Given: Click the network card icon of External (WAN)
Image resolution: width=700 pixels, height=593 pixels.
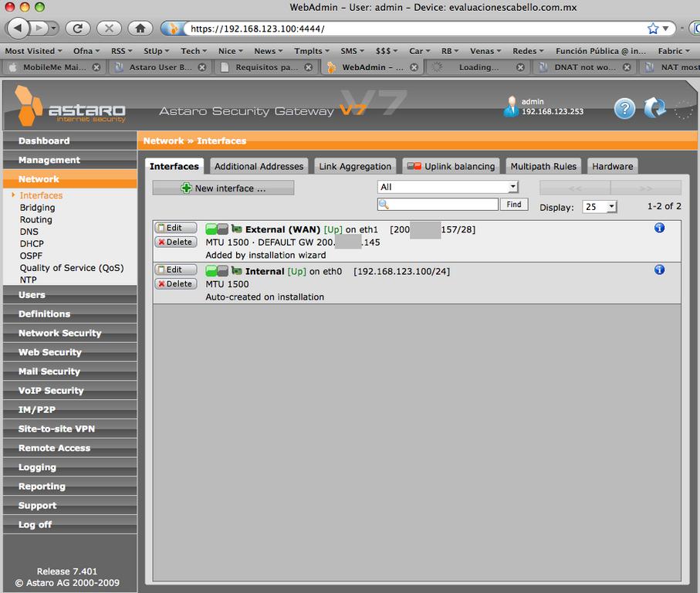Looking at the screenshot, I should [237, 229].
